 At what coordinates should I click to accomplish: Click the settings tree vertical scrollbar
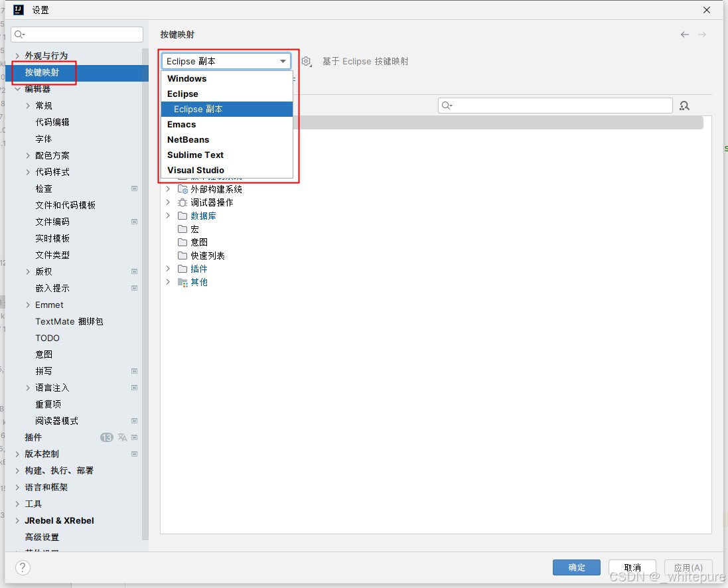(x=145, y=293)
